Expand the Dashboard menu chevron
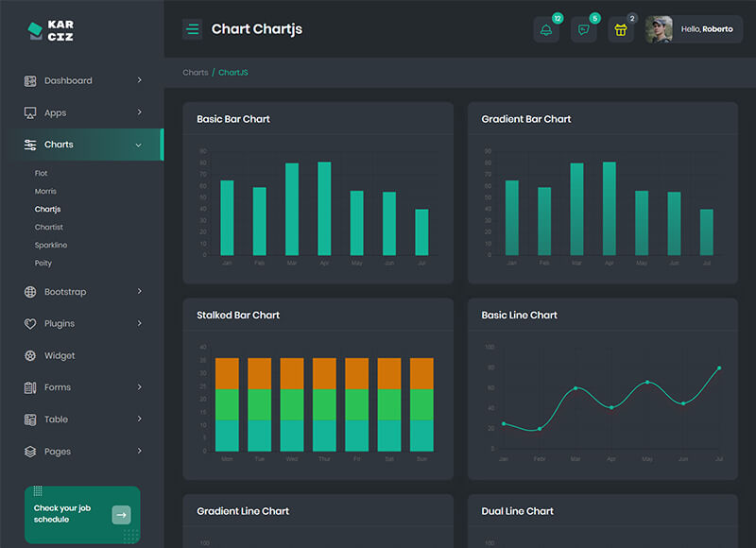Viewport: 756px width, 548px height. tap(139, 81)
